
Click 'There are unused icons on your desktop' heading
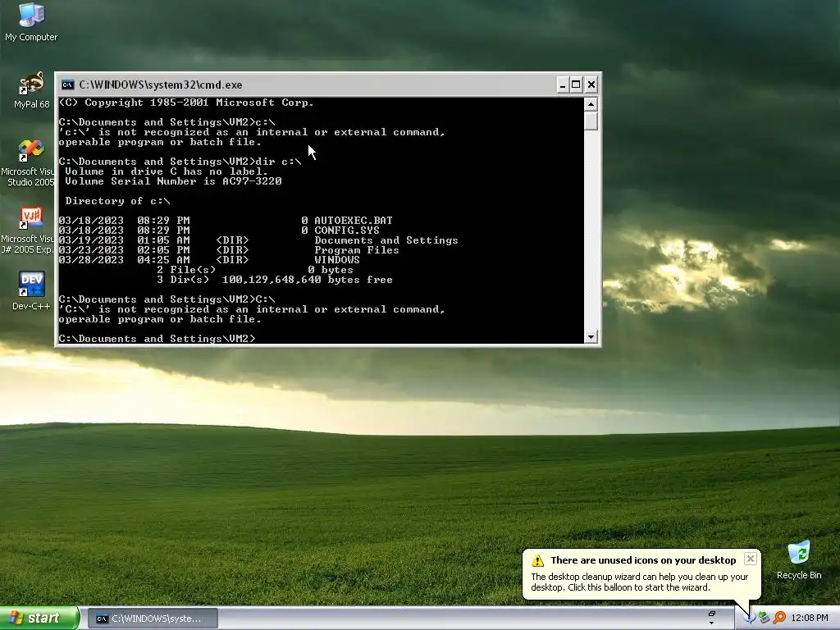(643, 560)
